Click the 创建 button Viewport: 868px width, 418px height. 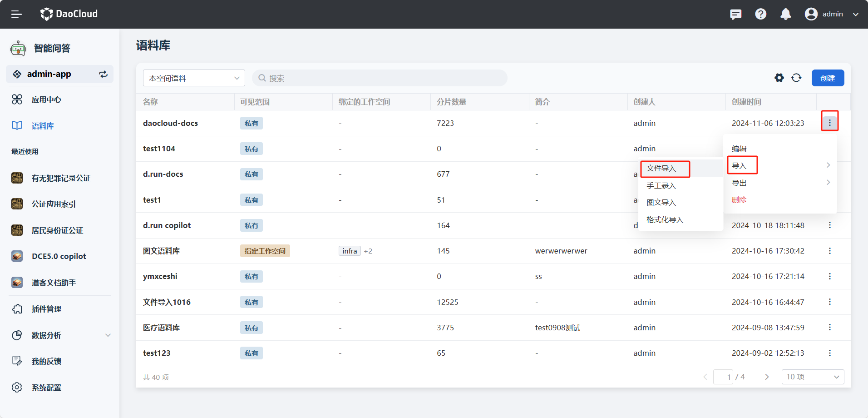828,78
